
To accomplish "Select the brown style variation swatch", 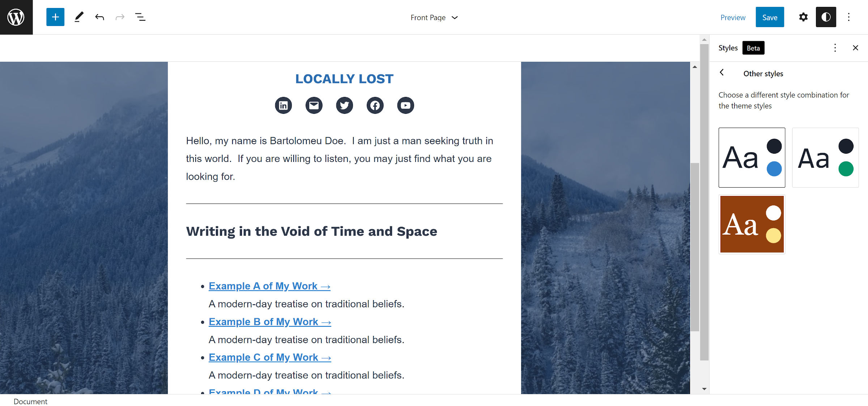I will pos(752,224).
